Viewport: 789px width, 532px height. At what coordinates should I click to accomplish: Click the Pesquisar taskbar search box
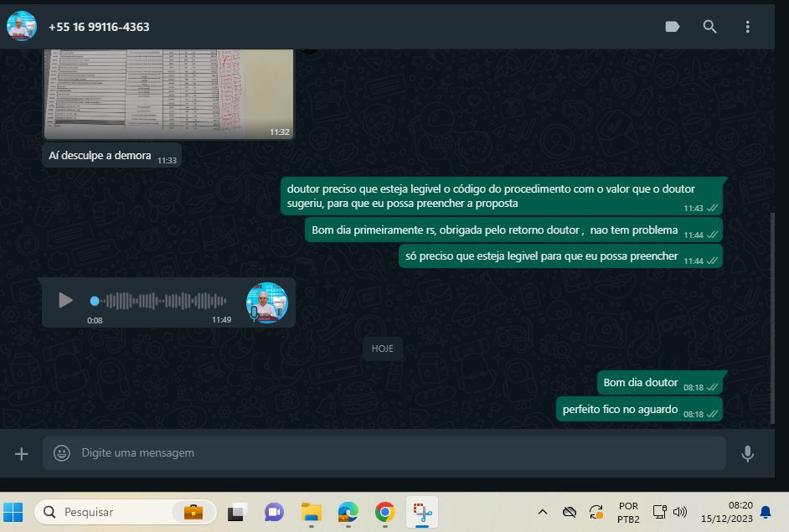coord(109,512)
